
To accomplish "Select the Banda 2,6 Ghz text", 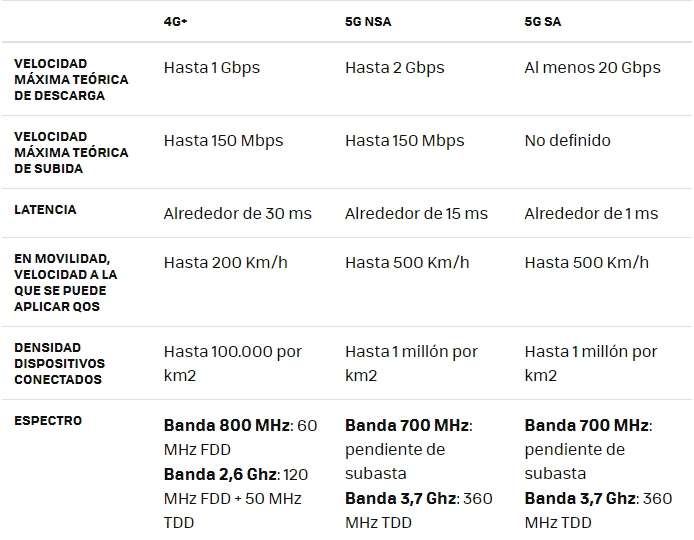I will pos(222,474).
